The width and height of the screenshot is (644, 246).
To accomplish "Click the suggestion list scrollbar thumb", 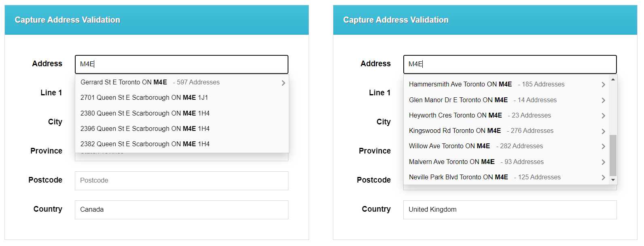I will point(613,156).
